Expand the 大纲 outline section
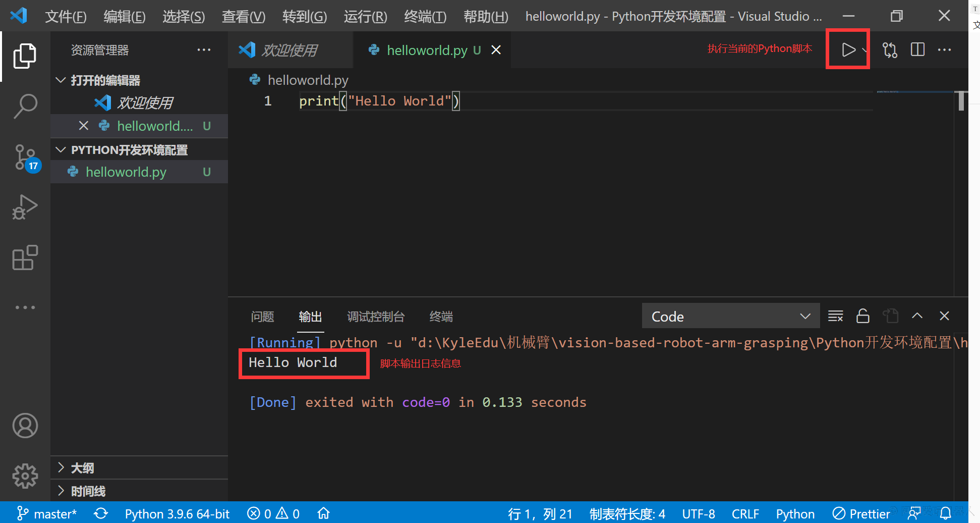Viewport: 980px width, 523px height. pyautogui.click(x=82, y=468)
